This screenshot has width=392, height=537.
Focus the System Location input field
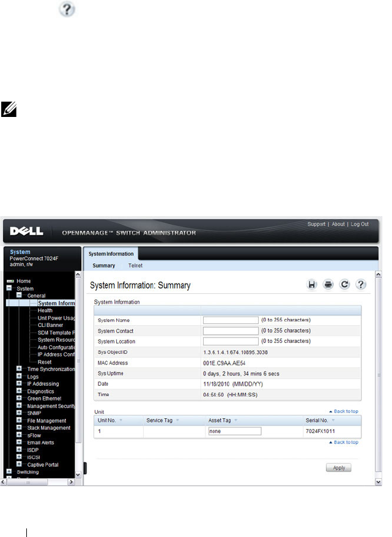pos(231,342)
